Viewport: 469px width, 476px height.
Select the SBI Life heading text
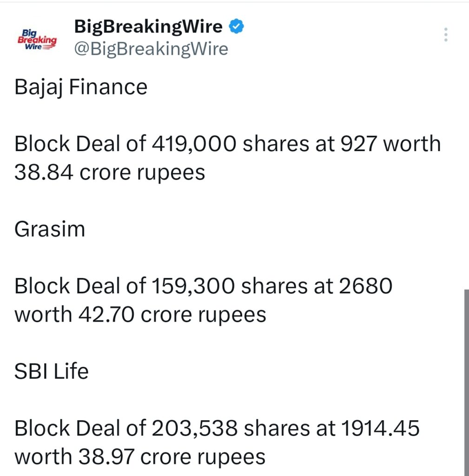[52, 371]
